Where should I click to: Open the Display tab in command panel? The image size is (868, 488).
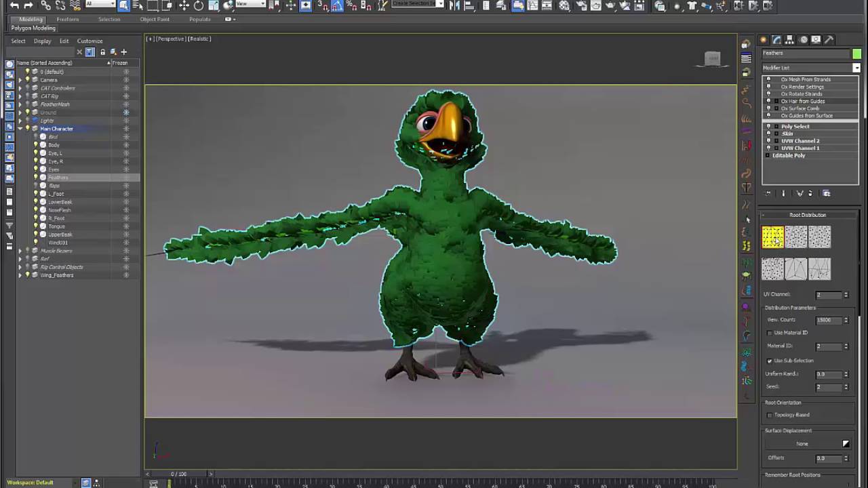point(816,40)
